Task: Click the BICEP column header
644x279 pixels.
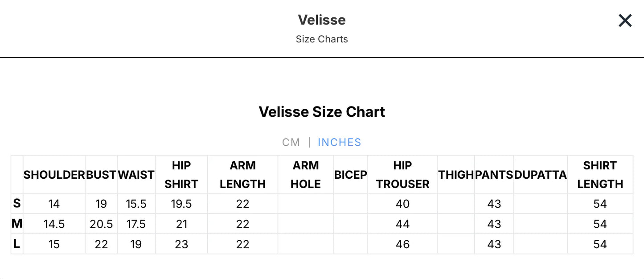Action: [350, 175]
